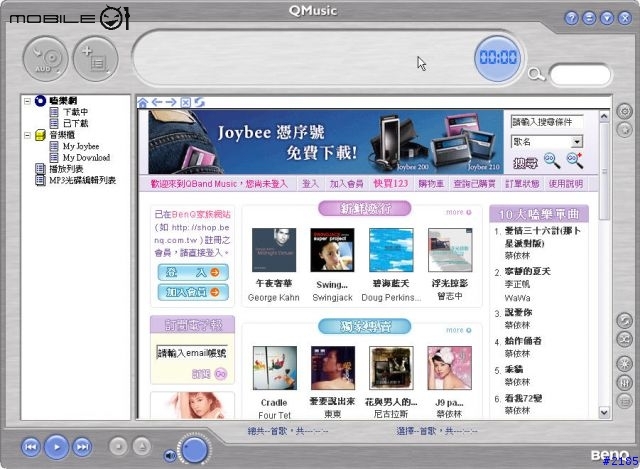Open the 浮光掠影 album cover

pyautogui.click(x=450, y=250)
